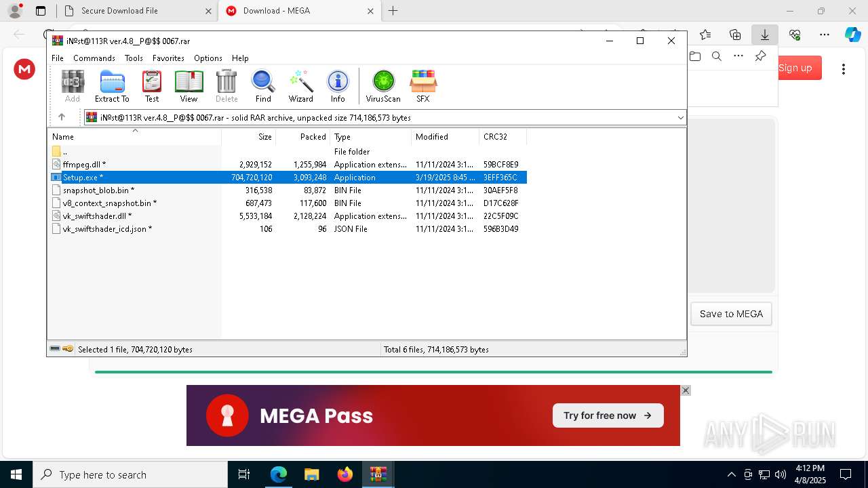Select snapshot_blob.bin file
Viewport: 868px width, 488px height.
pos(288,190)
